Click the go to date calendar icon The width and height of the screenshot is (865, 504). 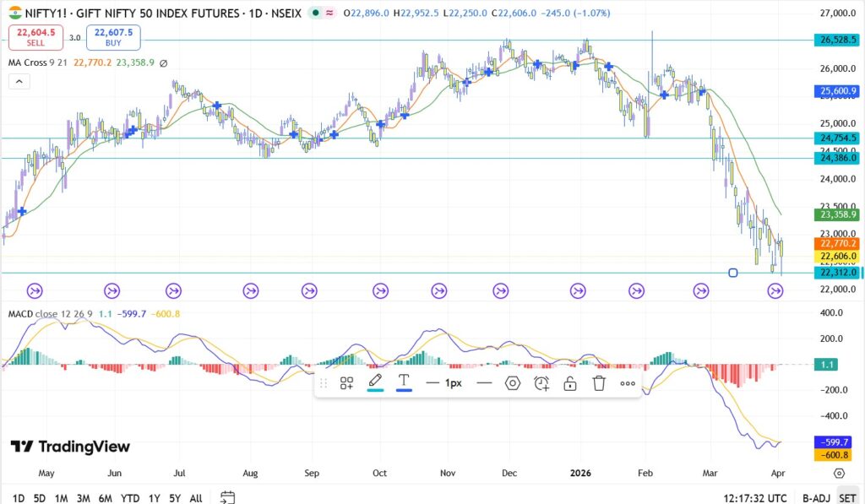(x=227, y=497)
